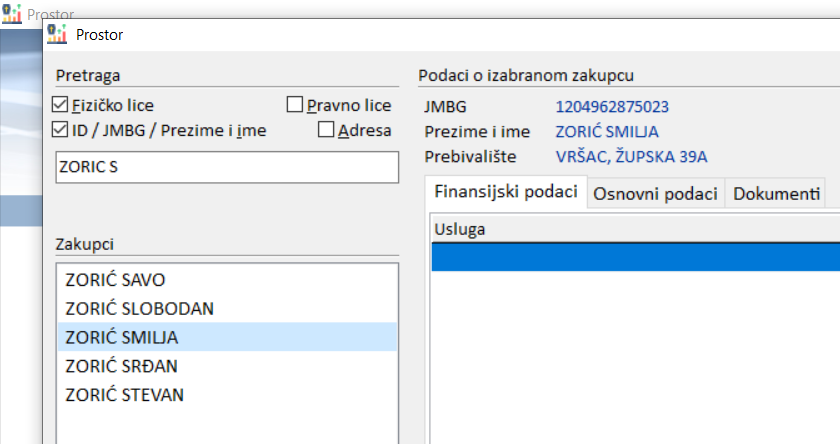Select ZORIĆ STEVAN in Zakupci list
The width and height of the screenshot is (840, 444).
[x=124, y=395]
